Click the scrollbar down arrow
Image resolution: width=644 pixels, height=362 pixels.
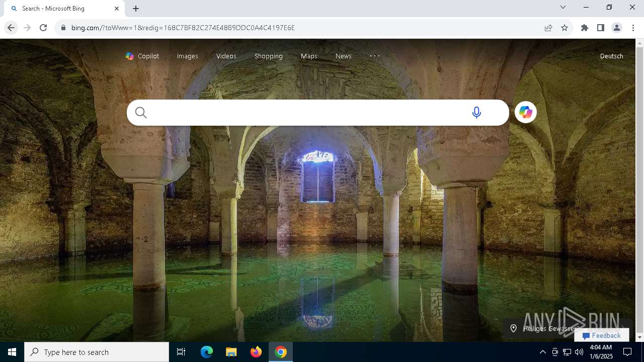[x=640, y=337]
